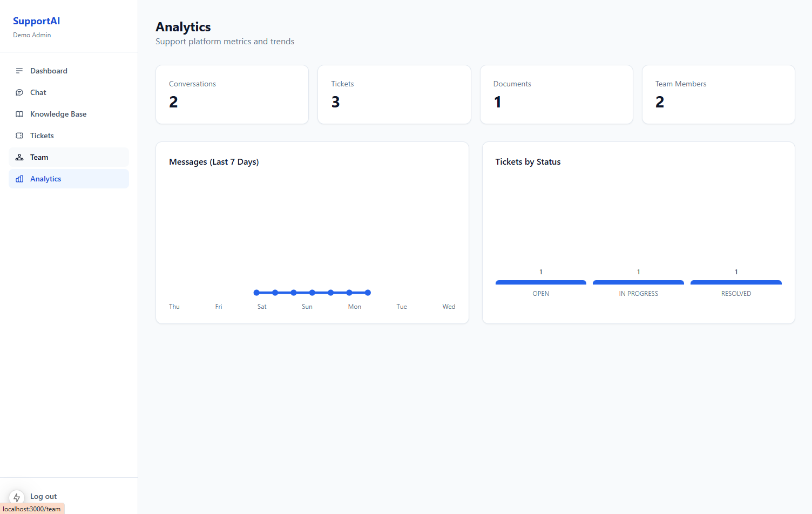Click the Mon axis label
Viewport: 812px width, 514px height.
355,307
